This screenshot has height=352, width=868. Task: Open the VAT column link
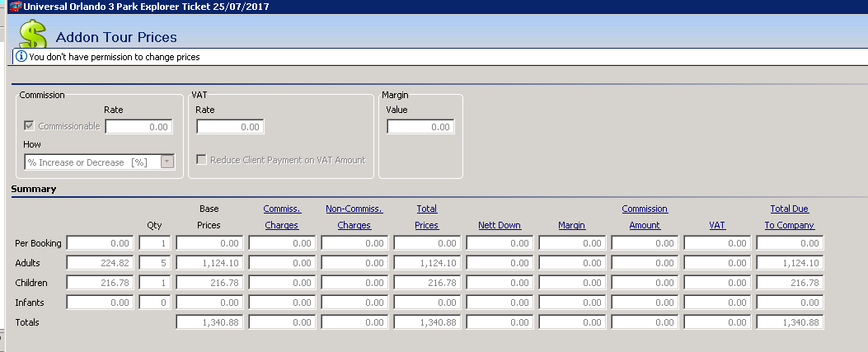[x=717, y=225]
